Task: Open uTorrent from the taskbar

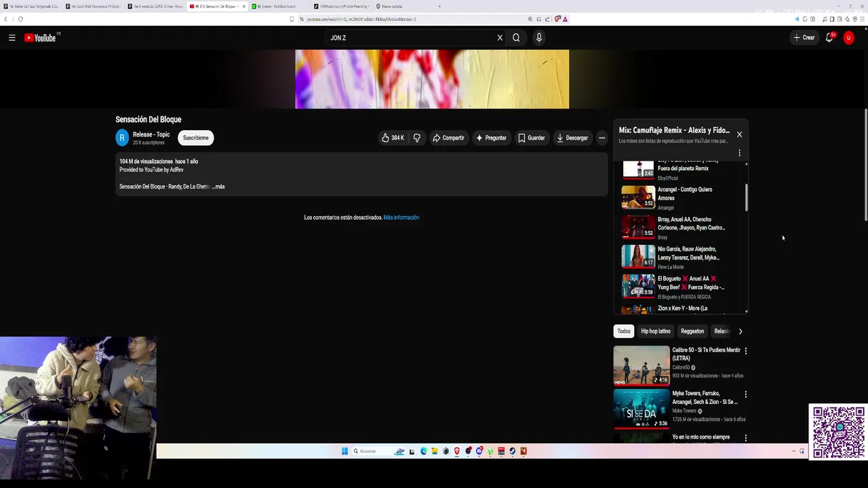Action: (x=490, y=451)
